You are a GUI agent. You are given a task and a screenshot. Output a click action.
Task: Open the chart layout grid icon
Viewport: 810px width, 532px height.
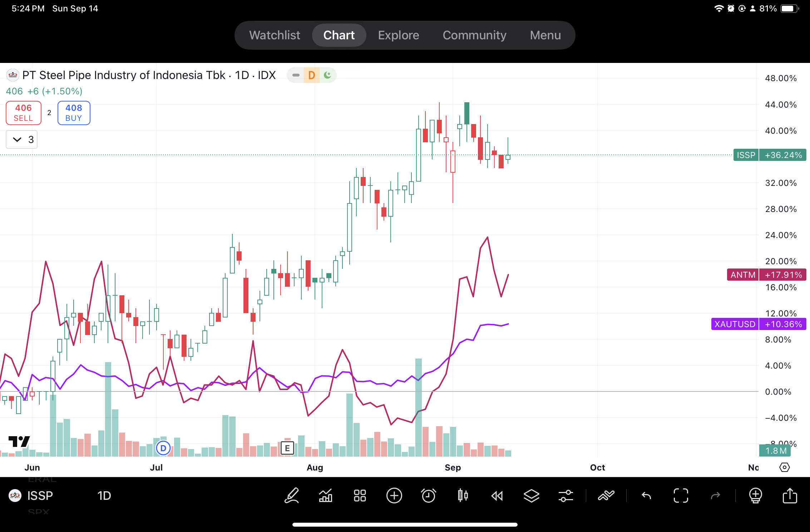pos(360,496)
